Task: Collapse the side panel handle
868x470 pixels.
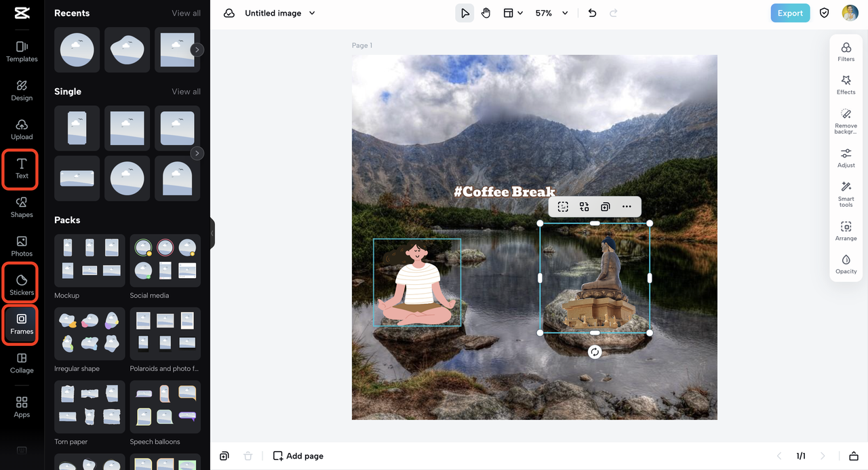Action: [x=212, y=233]
